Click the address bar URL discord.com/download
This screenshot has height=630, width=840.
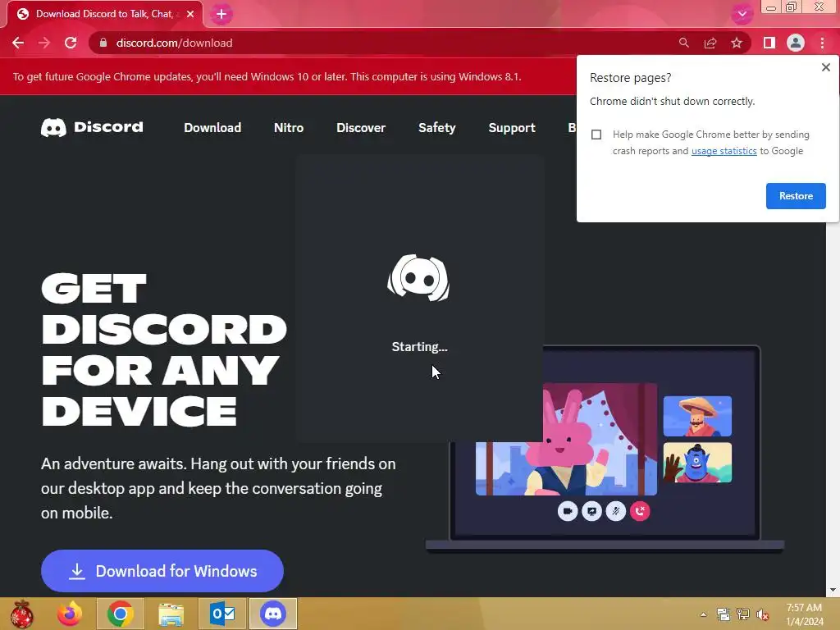click(x=174, y=43)
